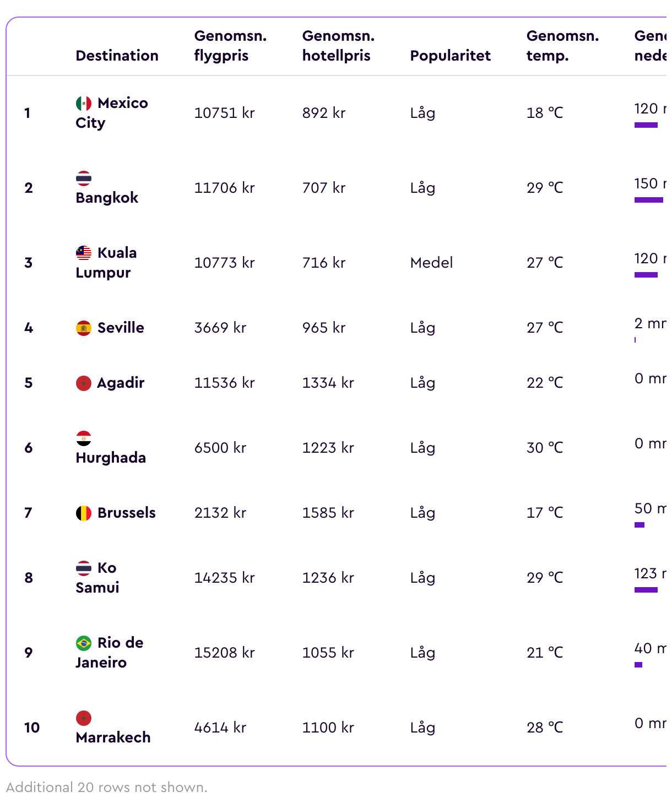Click the Seville flight price 3669 kr
Viewport: 672px width, 803px height.
(x=220, y=328)
